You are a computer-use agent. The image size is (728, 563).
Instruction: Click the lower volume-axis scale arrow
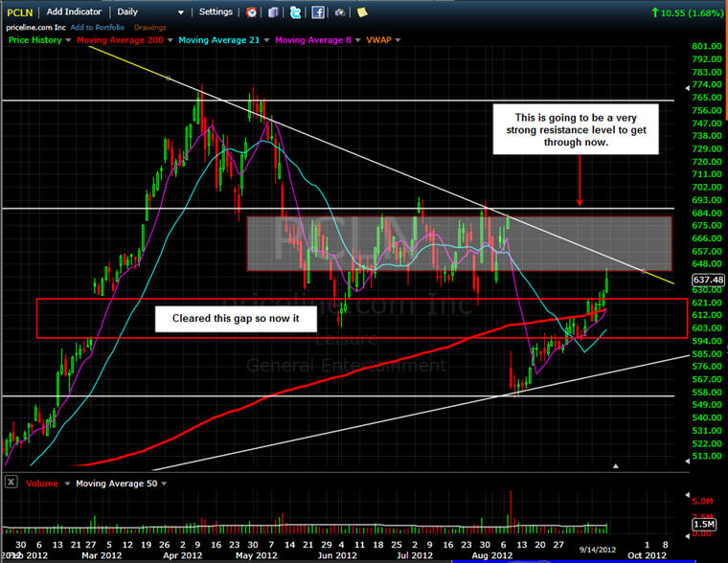coord(687,536)
